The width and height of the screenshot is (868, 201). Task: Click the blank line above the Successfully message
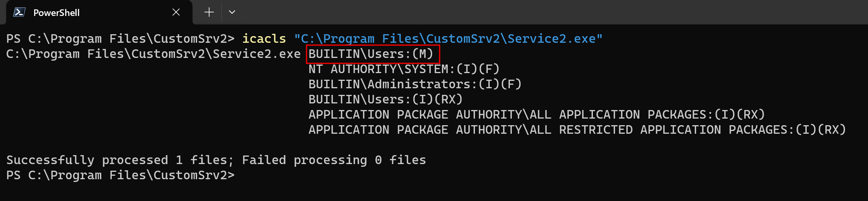click(233, 145)
